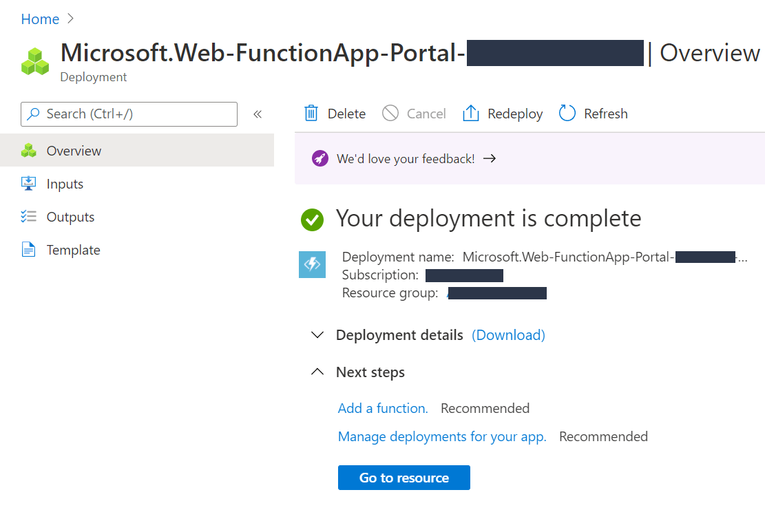Viewport: 765px width, 532px height.
Task: Click the Download deployment details link
Action: tap(508, 335)
